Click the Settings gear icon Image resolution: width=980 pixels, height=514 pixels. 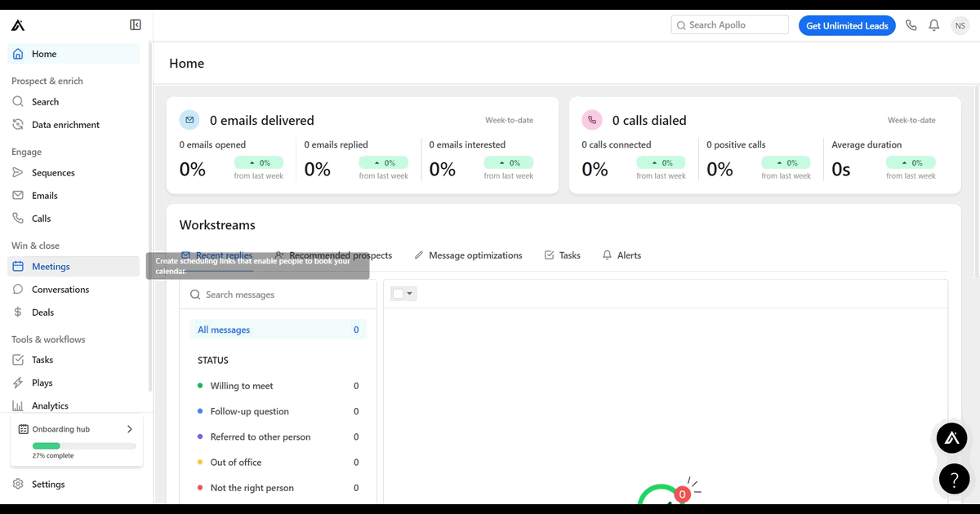pyautogui.click(x=18, y=484)
